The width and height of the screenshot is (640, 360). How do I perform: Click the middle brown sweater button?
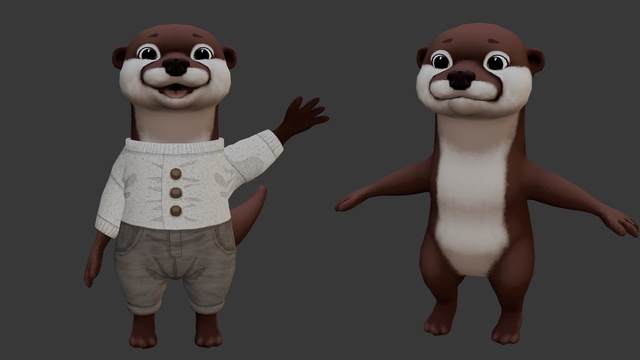[x=176, y=193]
